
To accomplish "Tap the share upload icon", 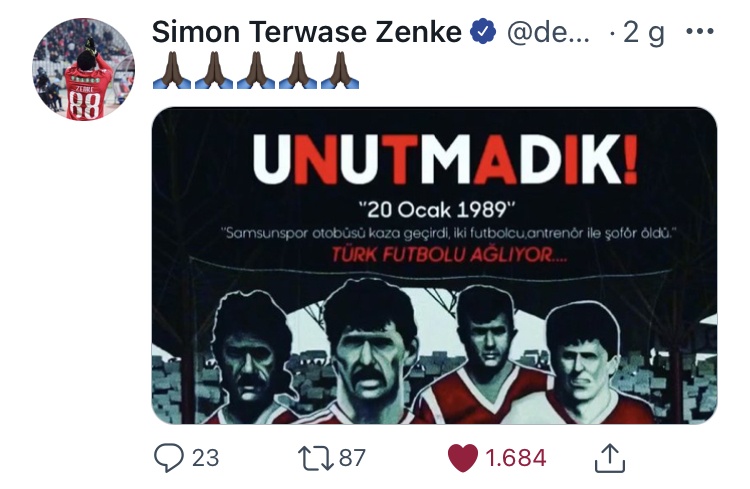I will [610, 458].
